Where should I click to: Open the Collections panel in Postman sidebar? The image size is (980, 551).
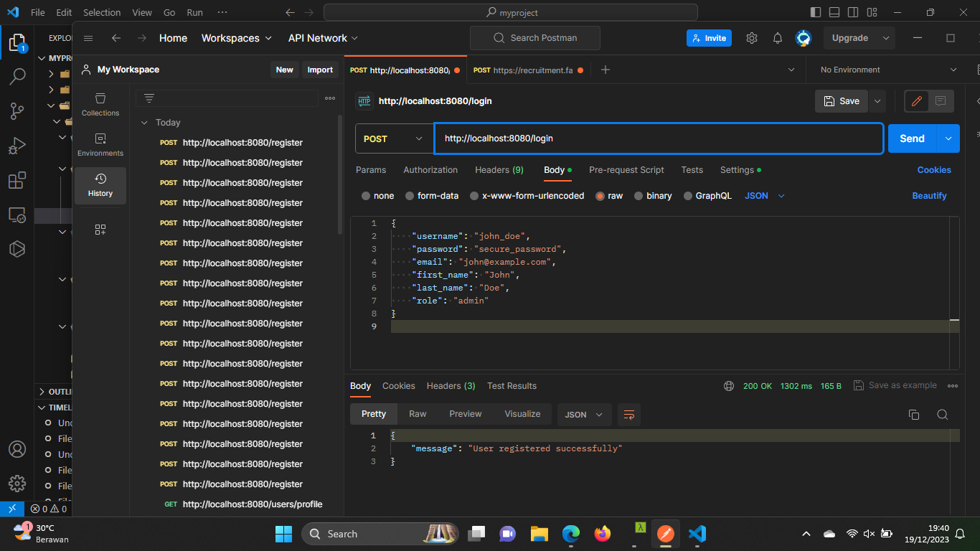(x=100, y=106)
